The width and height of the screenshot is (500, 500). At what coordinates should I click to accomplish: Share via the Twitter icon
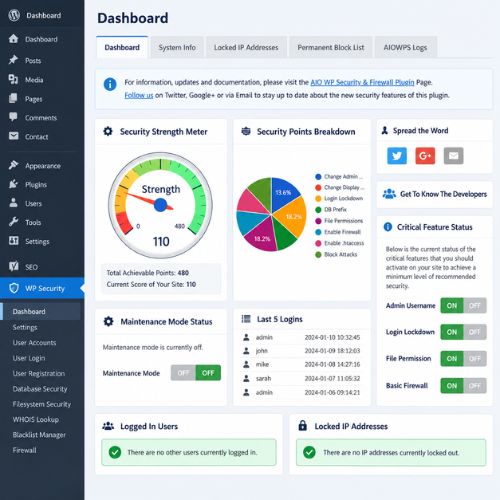pos(397,156)
